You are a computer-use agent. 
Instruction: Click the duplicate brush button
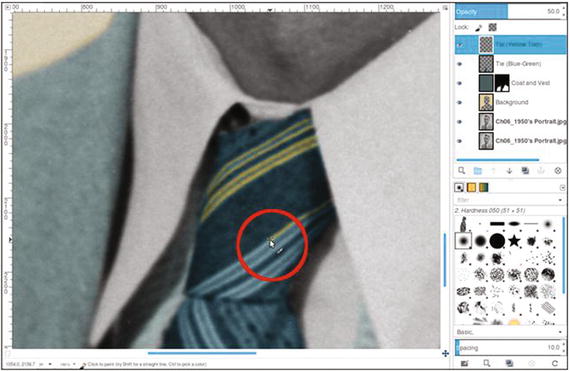point(509,363)
